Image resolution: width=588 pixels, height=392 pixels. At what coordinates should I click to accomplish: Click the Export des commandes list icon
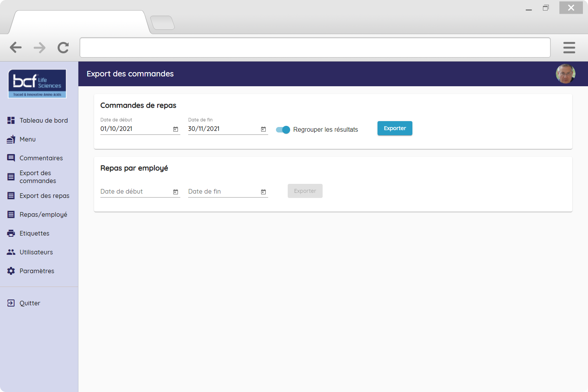click(x=11, y=177)
